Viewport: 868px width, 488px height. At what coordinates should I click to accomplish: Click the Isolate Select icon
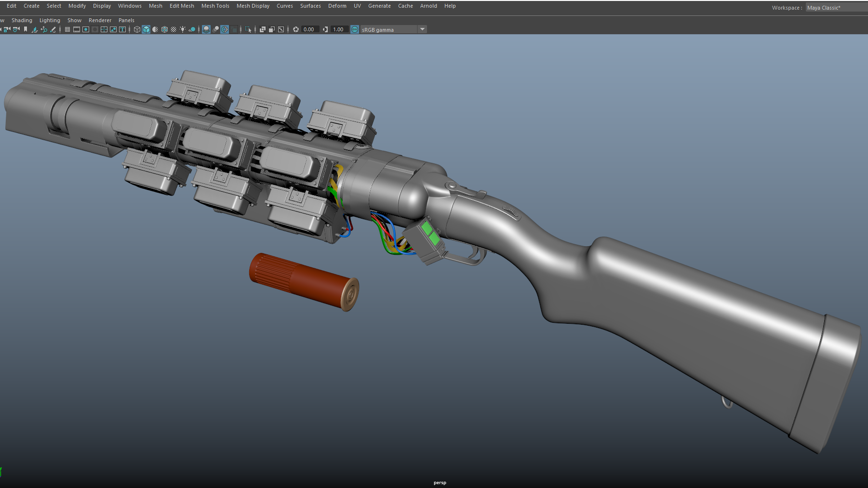pyautogui.click(x=248, y=29)
